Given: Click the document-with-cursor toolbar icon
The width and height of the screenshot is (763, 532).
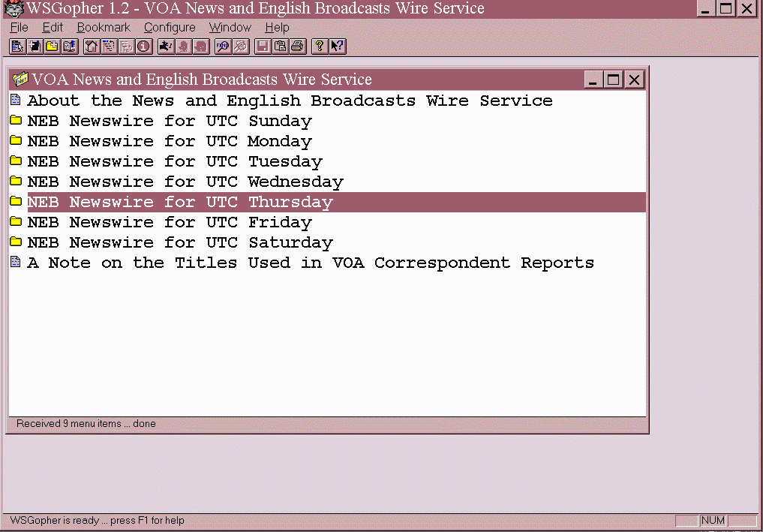Looking at the screenshot, I should (17, 47).
